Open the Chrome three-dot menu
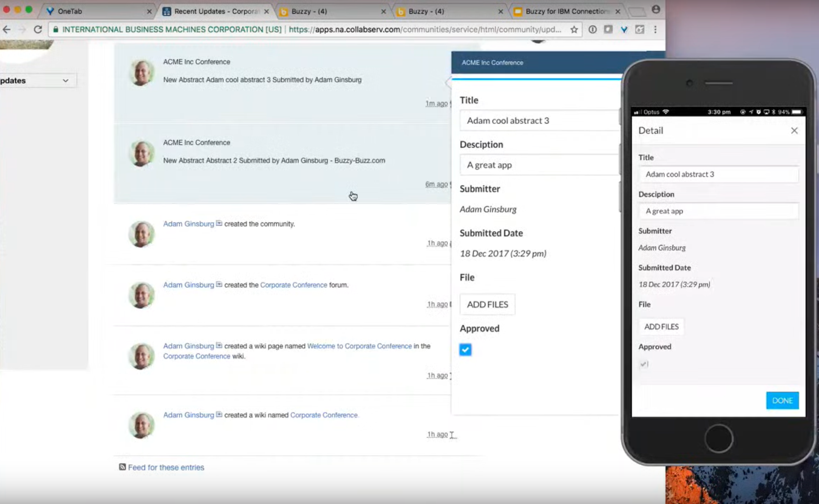The width and height of the screenshot is (819, 504). (x=655, y=29)
